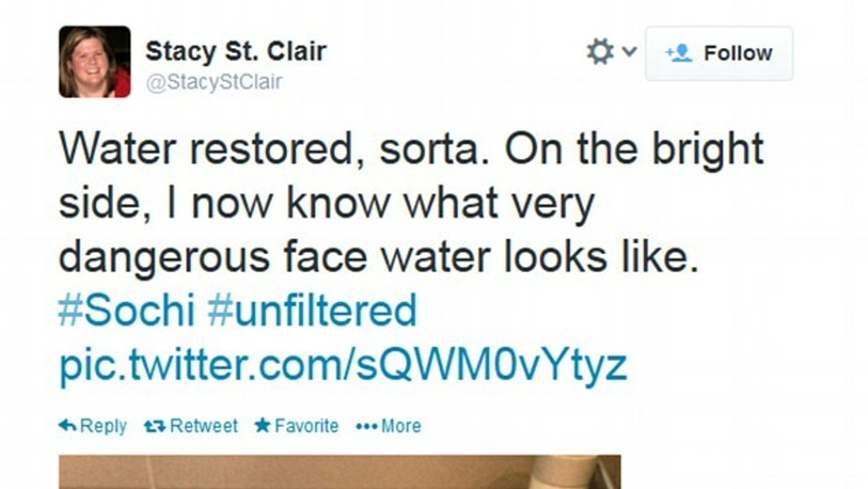The height and width of the screenshot is (489, 868).
Task: Follow Stacy St. Clair
Action: point(719,53)
